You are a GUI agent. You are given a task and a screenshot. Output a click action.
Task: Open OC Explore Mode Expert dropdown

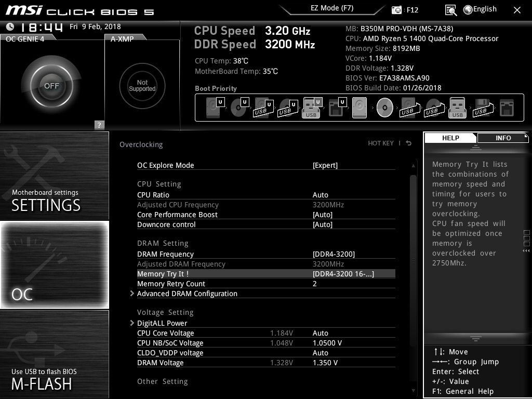point(325,165)
